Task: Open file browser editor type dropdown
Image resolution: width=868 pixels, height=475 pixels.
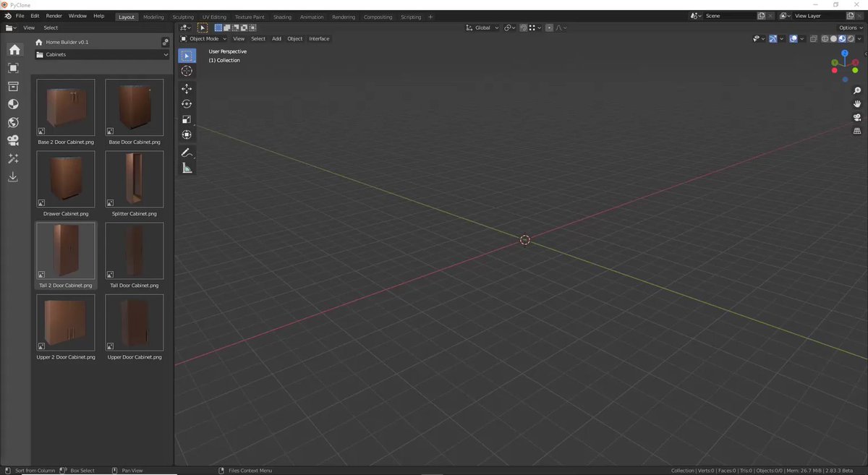Action: click(x=11, y=27)
